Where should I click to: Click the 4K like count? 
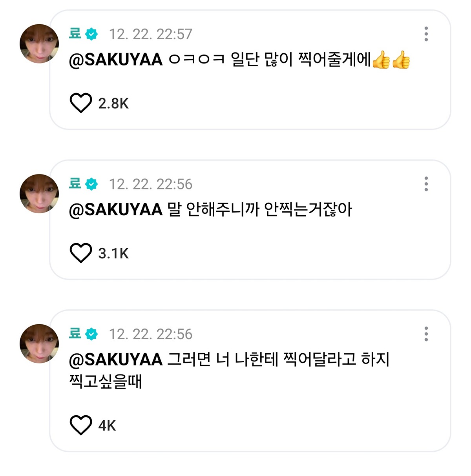coord(107,425)
